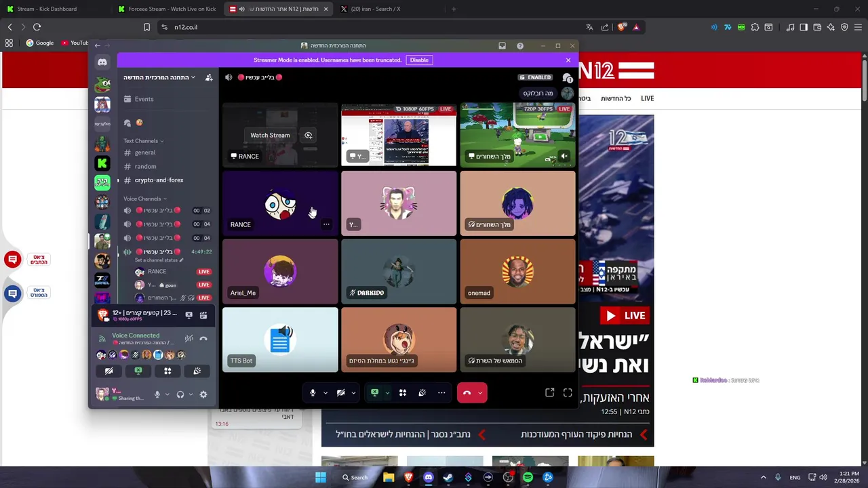Screen dimensions: 868x488
Task: Open a new browser tab with plus button
Action: click(454, 9)
